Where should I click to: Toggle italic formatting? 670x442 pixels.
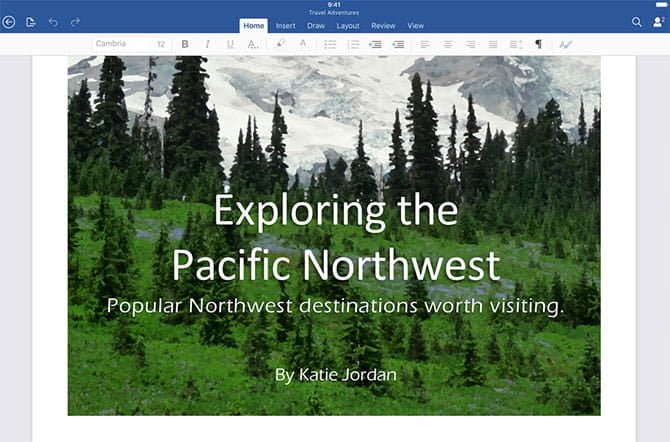(207, 44)
